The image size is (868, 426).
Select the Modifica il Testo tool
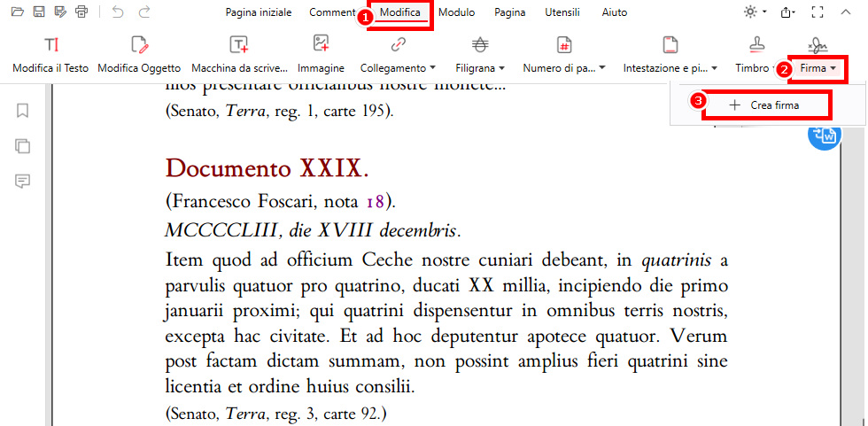pos(50,55)
